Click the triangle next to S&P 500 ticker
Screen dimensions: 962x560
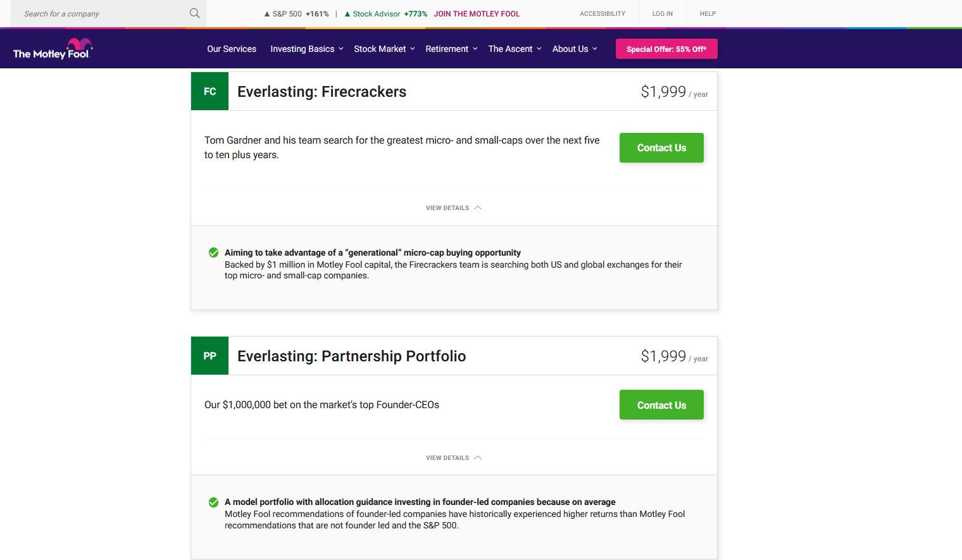[267, 14]
